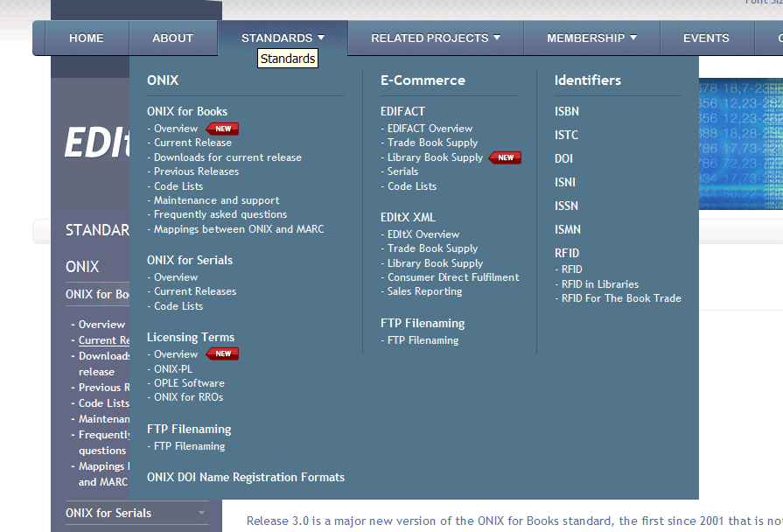The image size is (783, 532).
Task: Open Consumer Direct Fulfilment link
Action: (453, 277)
